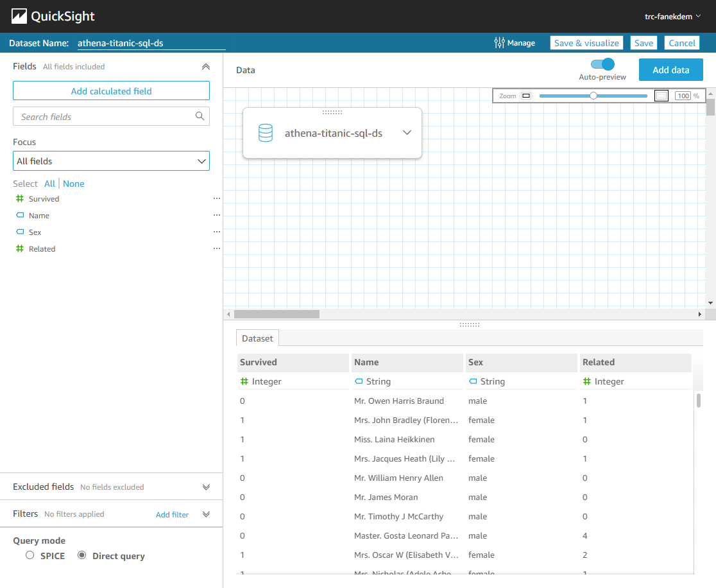This screenshot has width=716, height=588.
Task: Open the Focus All fields dropdown
Action: [112, 161]
